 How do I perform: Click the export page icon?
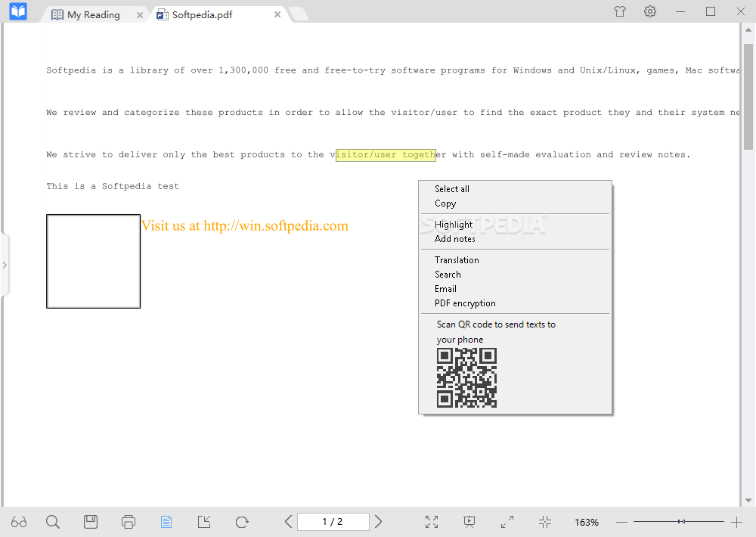tap(204, 522)
